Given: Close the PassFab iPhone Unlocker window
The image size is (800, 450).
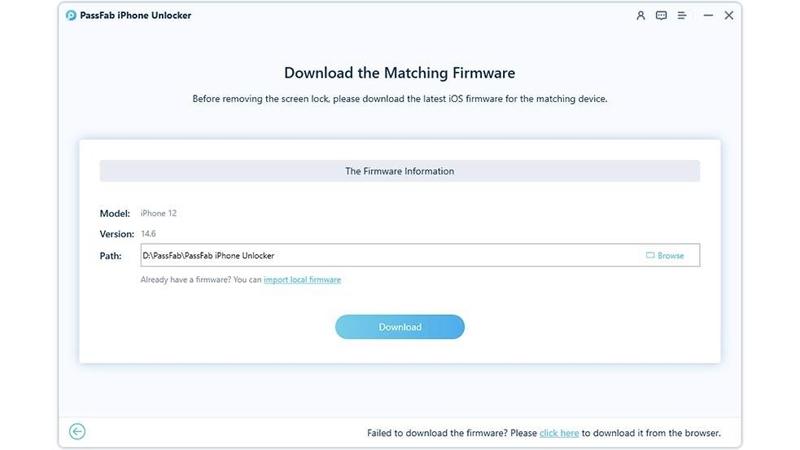Looking at the screenshot, I should point(729,16).
